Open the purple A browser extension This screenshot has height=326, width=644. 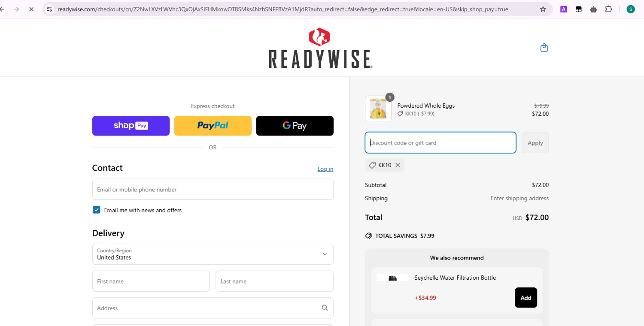(564, 9)
